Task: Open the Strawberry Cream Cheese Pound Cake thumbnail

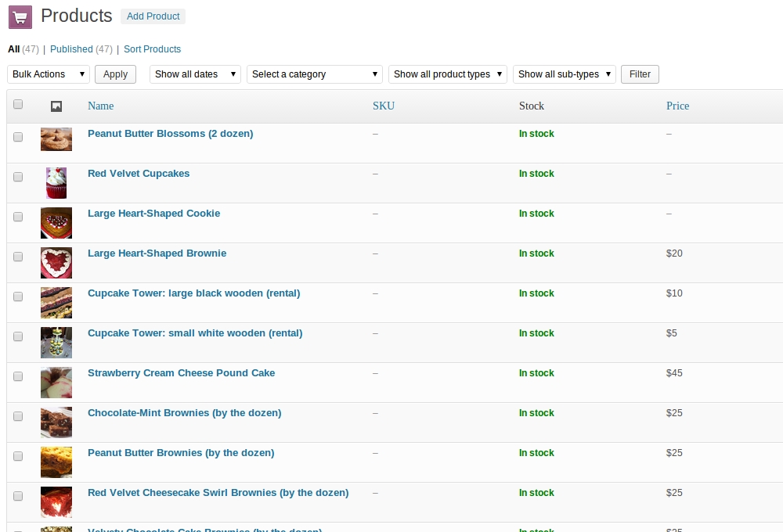Action: (x=56, y=383)
